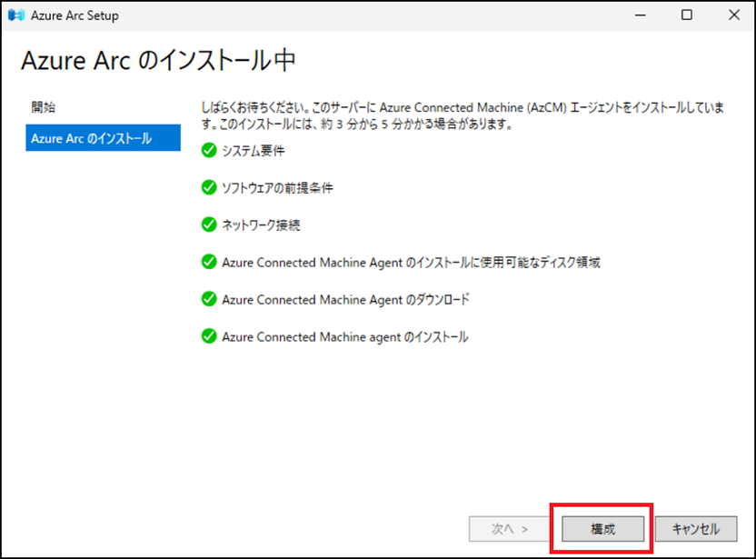
Task: Click the ソフトウェアの前提条件 text
Action: 277,188
